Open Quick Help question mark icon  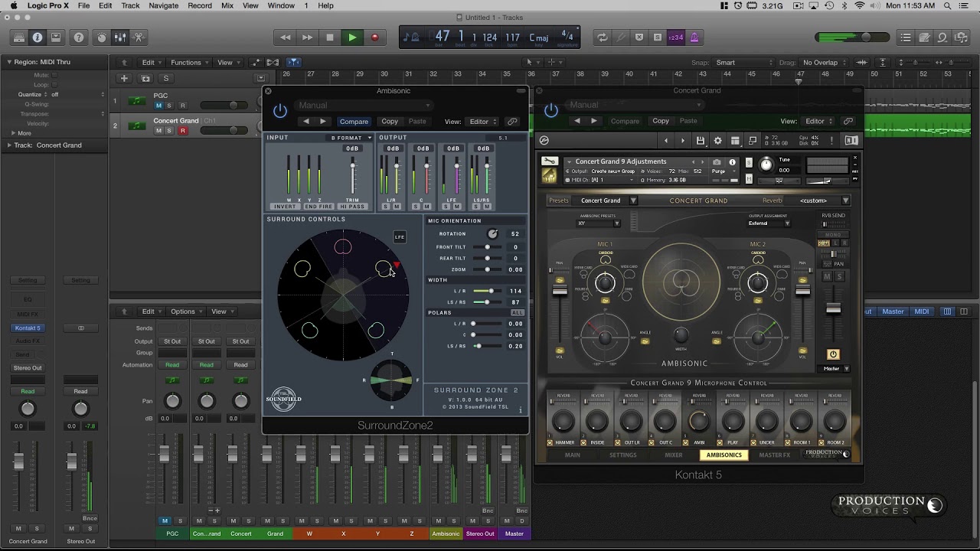point(79,37)
